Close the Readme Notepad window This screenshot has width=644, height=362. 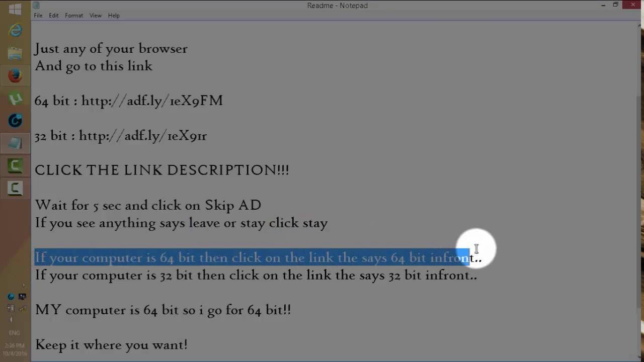pyautogui.click(x=632, y=5)
